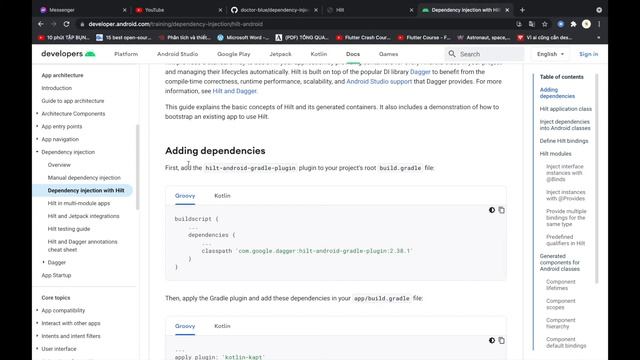640x360 pixels.
Task: Jump to Define Hilt bindings in contents
Action: 564,141
